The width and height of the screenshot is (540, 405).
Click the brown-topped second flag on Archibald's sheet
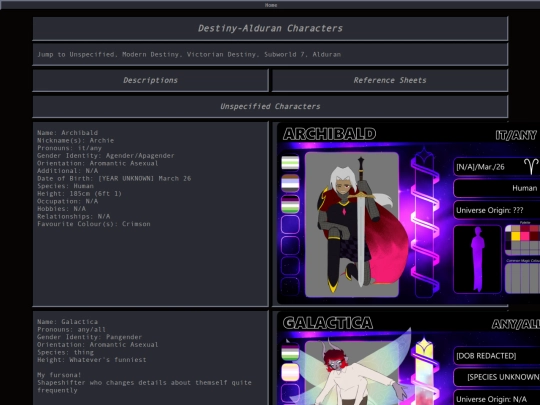pos(290,183)
